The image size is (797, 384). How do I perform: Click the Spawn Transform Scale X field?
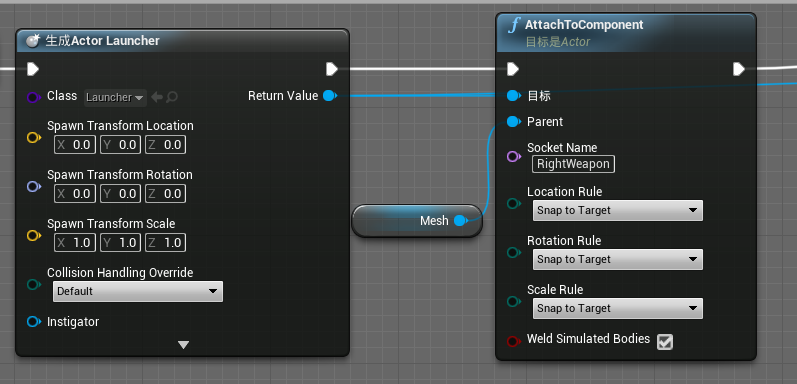tap(75, 243)
